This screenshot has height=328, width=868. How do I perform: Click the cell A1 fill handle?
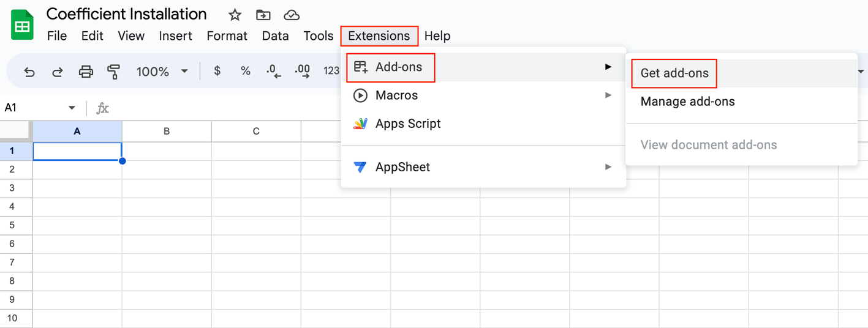(123, 161)
